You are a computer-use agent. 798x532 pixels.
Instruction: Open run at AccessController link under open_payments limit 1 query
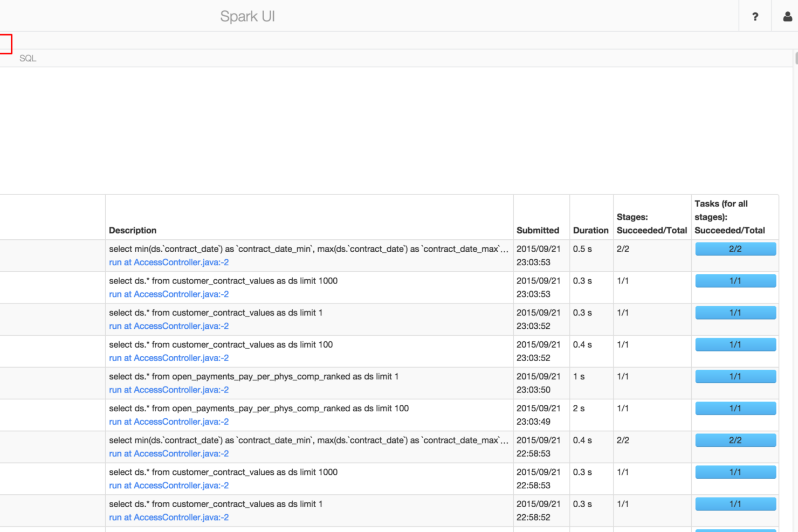click(169, 390)
